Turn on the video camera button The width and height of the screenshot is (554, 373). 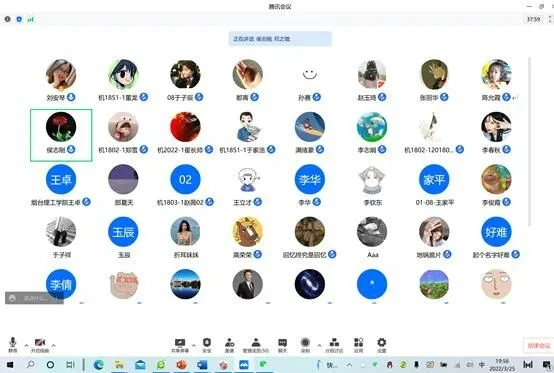pyautogui.click(x=40, y=344)
